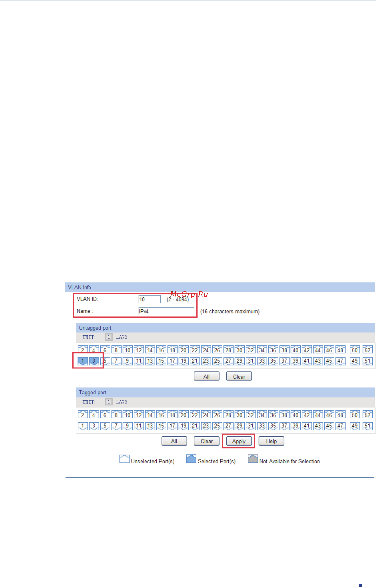Select port 44 in Tagged port
Viewport: 376px width, 588px height.
tap(318, 415)
